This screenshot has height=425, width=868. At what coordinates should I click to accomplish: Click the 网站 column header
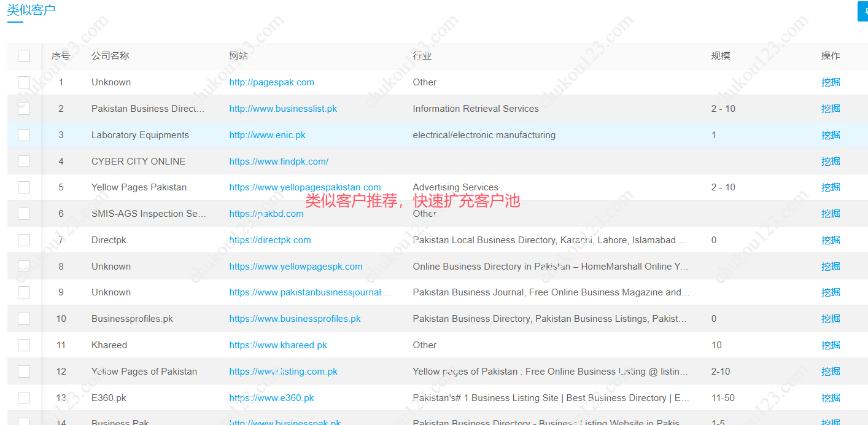[x=239, y=56]
